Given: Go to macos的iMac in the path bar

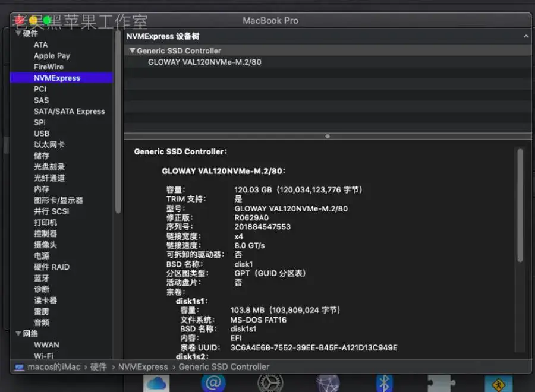Looking at the screenshot, I should coord(54,367).
